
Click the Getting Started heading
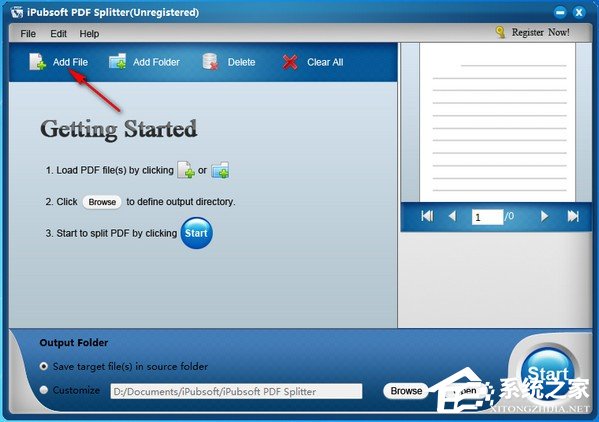click(x=119, y=130)
